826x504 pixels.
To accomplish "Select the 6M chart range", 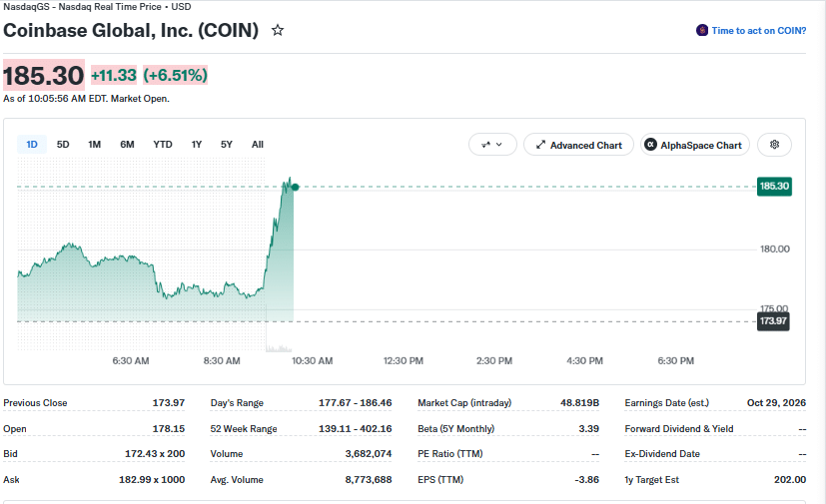I will [127, 145].
